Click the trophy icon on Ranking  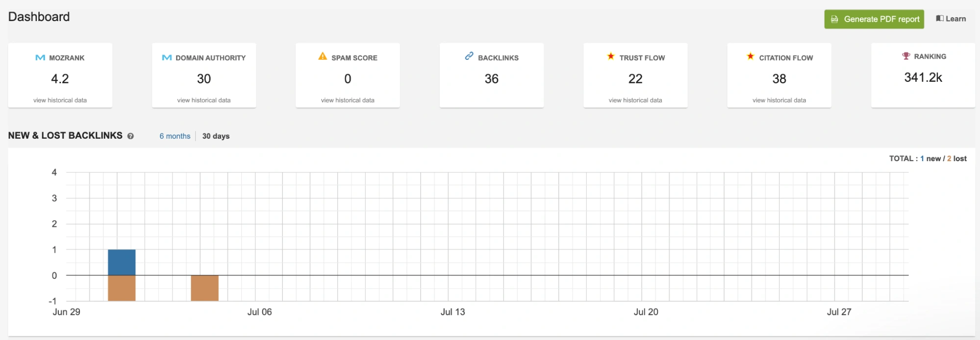[x=906, y=56]
